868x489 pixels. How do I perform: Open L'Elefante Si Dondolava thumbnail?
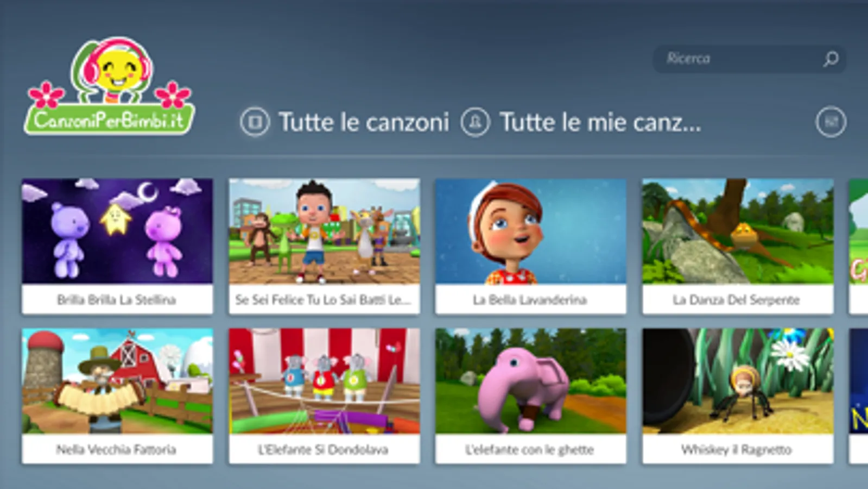[x=324, y=381]
